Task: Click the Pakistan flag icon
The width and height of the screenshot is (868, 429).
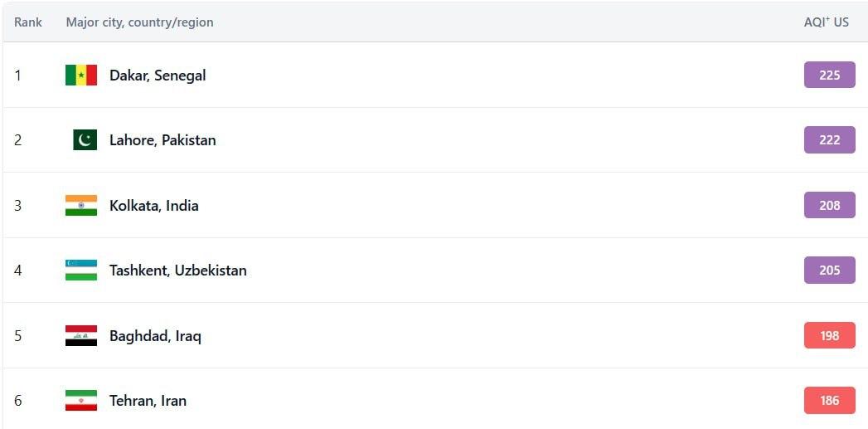Action: pyautogui.click(x=85, y=139)
